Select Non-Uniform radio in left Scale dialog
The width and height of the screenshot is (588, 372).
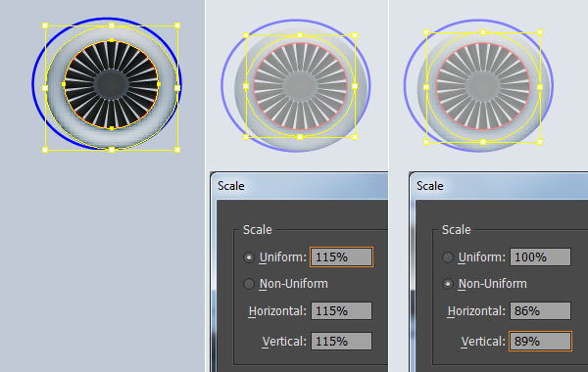[249, 284]
